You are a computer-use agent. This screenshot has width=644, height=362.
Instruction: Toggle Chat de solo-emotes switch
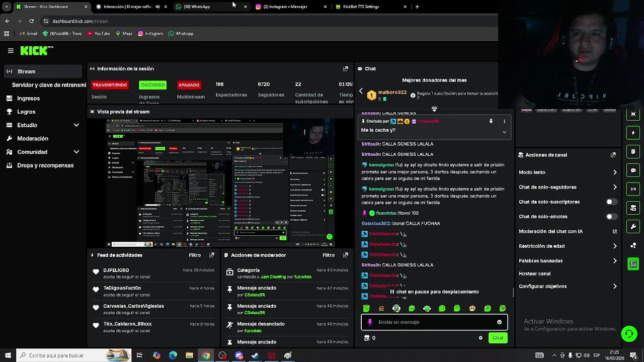[611, 217]
